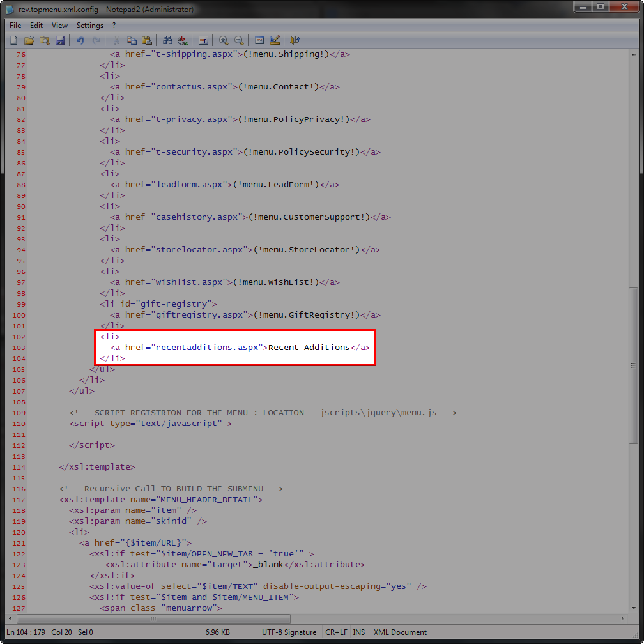Zoom out of the editor text
This screenshot has width=644, height=644.
pos(239,40)
